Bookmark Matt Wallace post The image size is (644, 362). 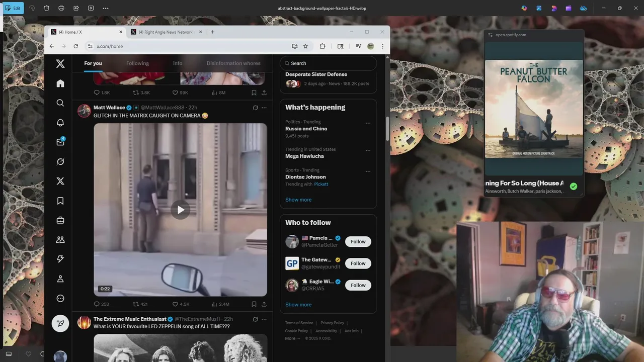pyautogui.click(x=254, y=304)
